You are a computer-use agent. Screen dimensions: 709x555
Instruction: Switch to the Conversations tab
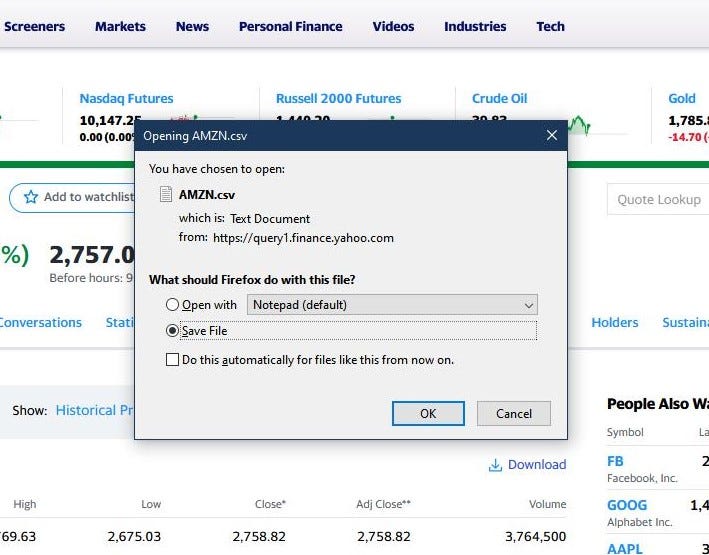click(x=40, y=323)
